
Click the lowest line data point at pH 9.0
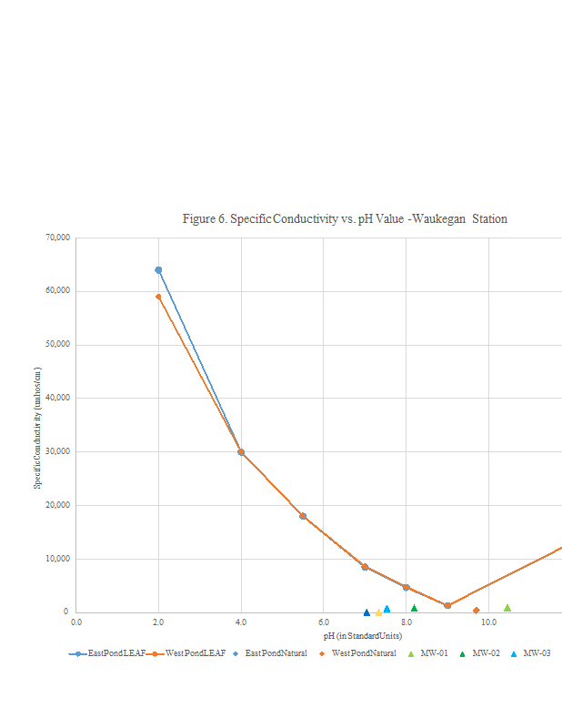pos(447,605)
